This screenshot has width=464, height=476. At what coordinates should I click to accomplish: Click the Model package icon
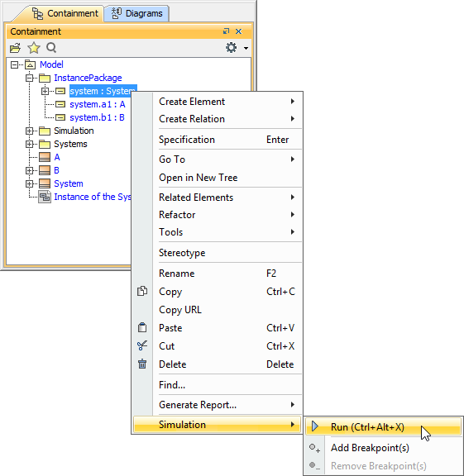coord(30,64)
